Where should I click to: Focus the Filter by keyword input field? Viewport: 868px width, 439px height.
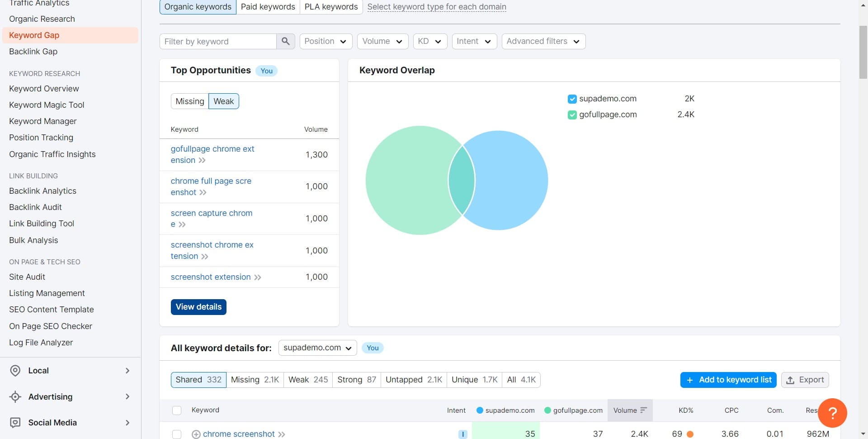pyautogui.click(x=218, y=41)
